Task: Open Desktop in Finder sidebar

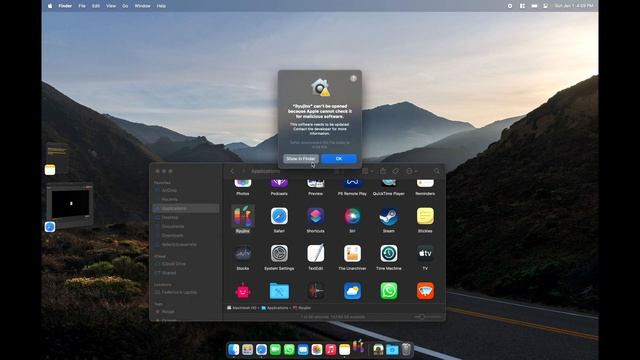Action: (x=170, y=218)
